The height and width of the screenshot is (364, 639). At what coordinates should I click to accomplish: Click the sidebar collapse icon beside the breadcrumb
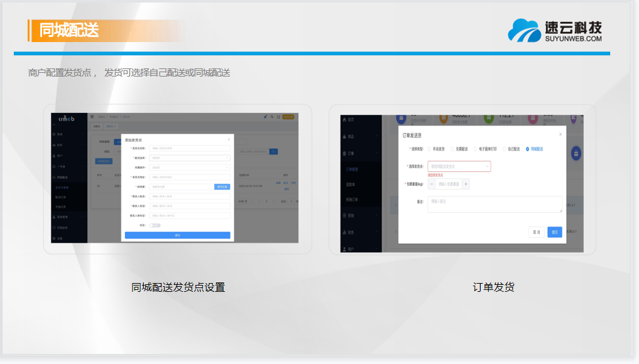point(93,117)
